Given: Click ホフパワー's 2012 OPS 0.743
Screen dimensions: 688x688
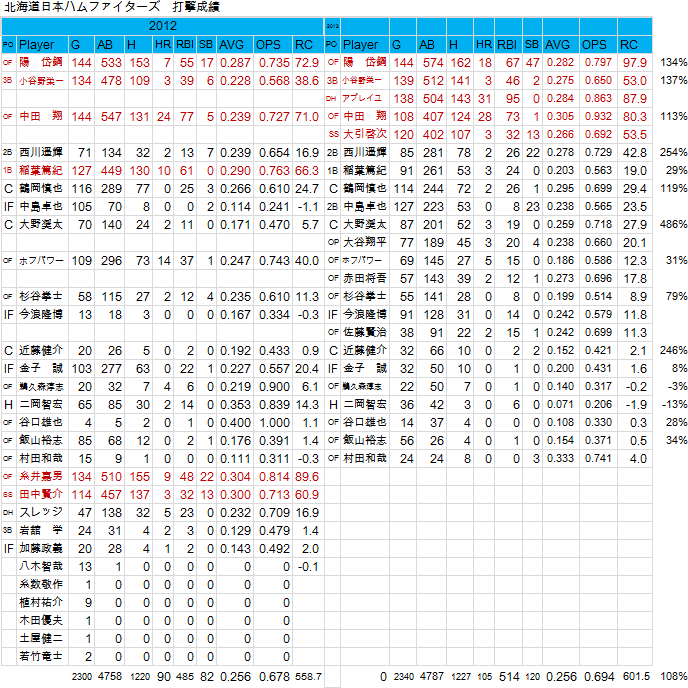Looking at the screenshot, I should point(274,261).
